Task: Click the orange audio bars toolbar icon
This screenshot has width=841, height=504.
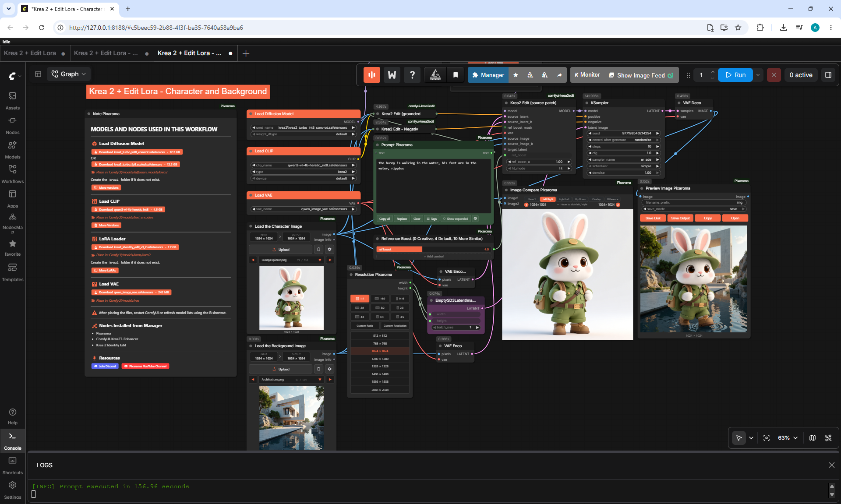Action: (x=372, y=75)
